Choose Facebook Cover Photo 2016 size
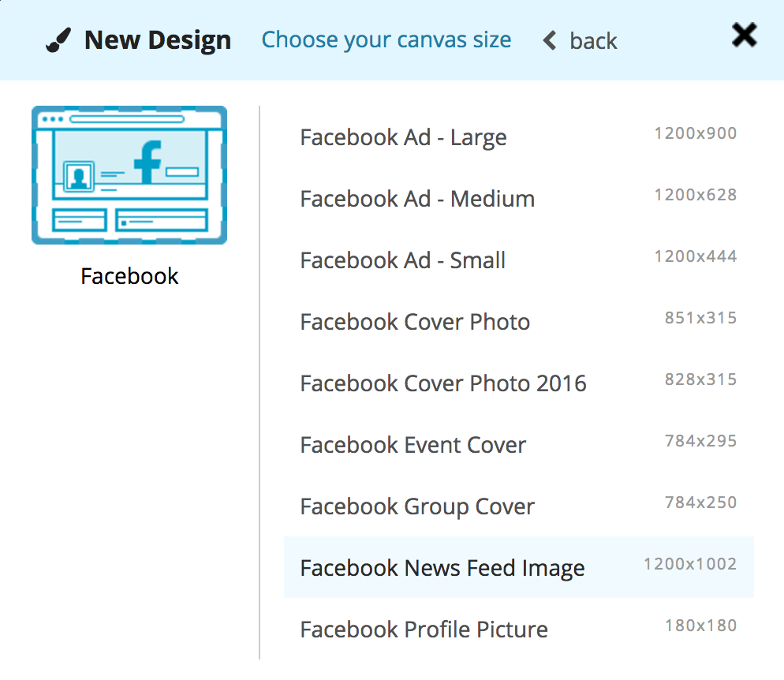This screenshot has width=784, height=680. [442, 383]
